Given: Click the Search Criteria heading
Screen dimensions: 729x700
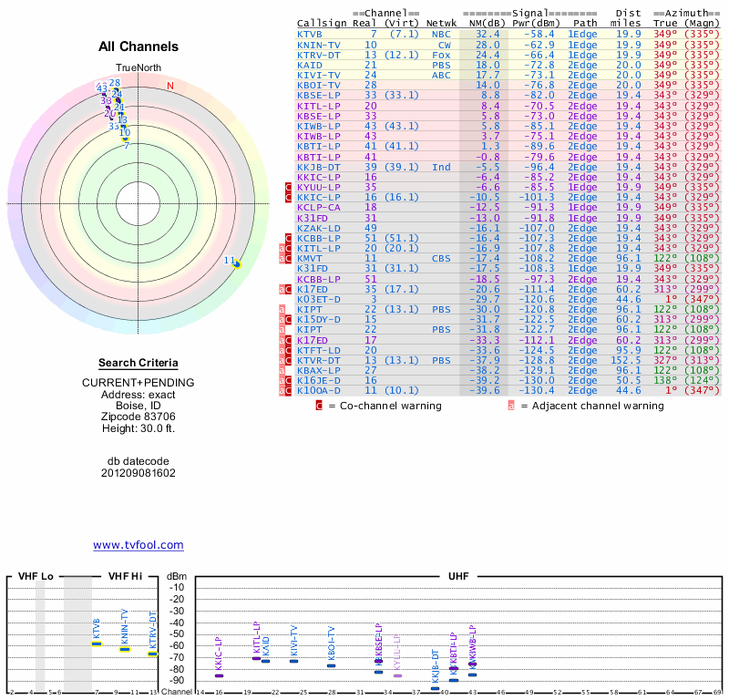Looking at the screenshot, I should tap(139, 363).
